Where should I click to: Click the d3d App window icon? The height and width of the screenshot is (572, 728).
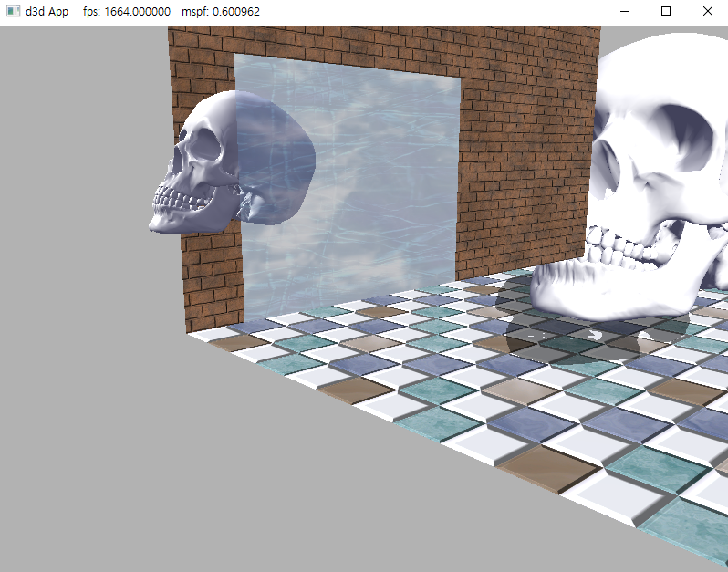click(13, 11)
